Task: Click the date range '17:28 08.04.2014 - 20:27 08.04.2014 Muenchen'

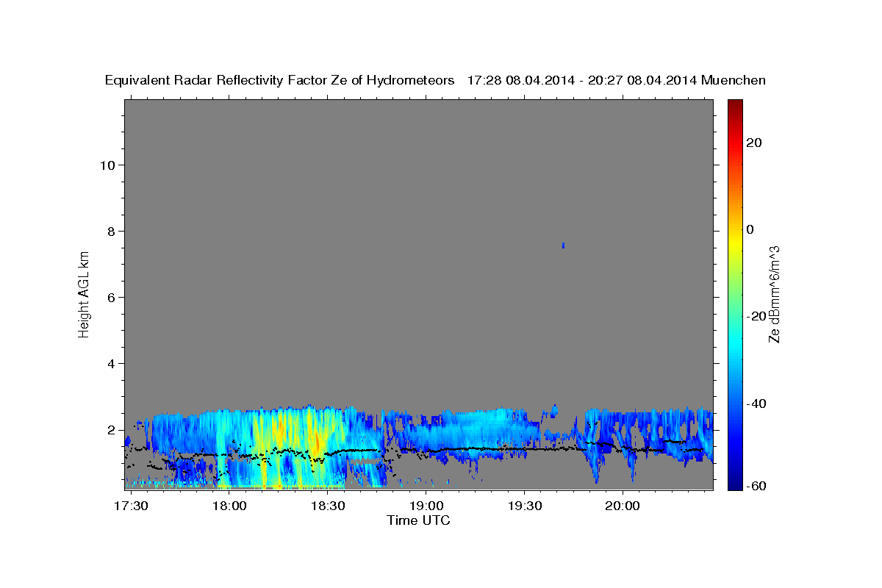Action: (617, 80)
